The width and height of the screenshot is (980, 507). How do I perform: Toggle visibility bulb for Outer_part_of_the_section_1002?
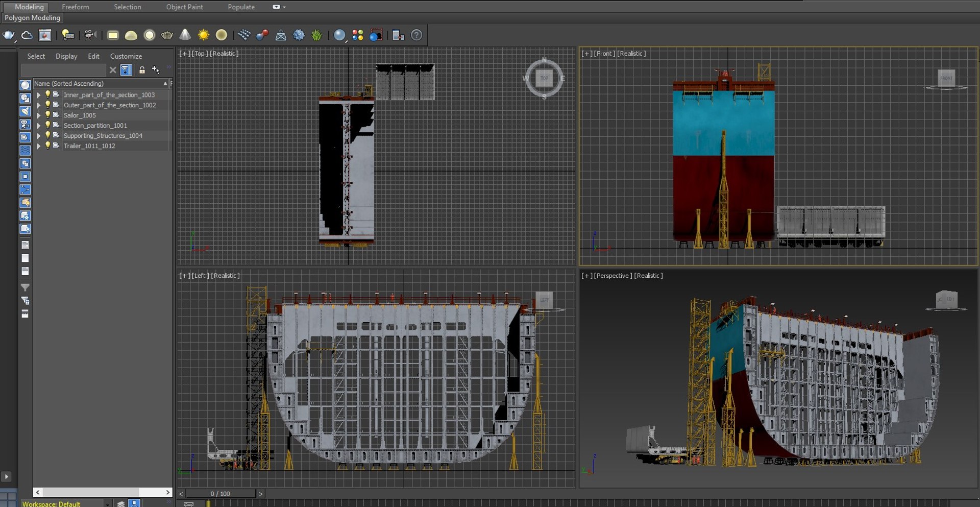(x=47, y=105)
